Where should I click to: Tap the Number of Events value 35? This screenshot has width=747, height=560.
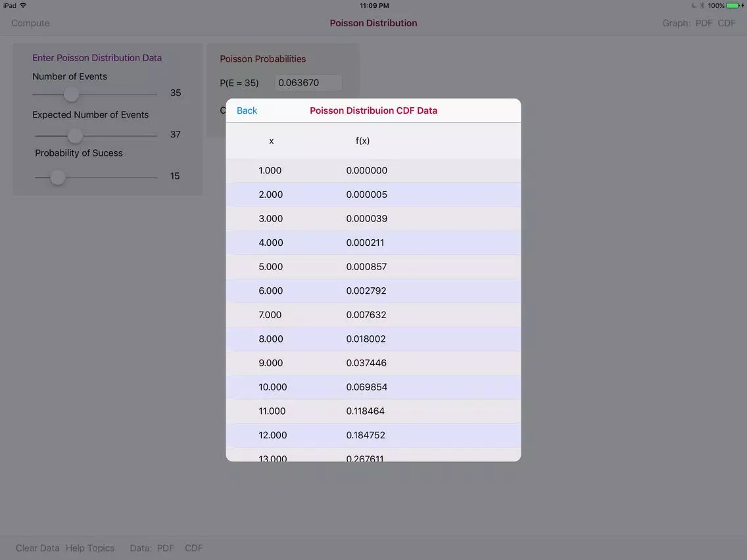click(176, 93)
